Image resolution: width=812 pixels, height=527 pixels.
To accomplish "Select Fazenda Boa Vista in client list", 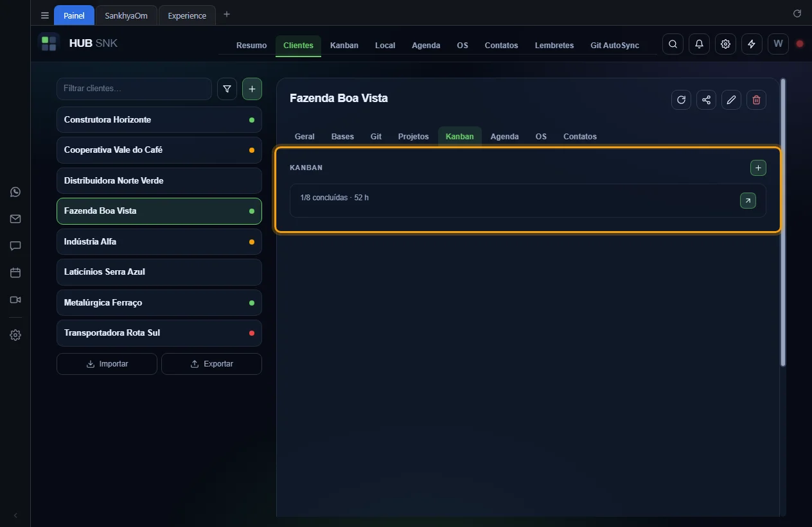I will (x=159, y=211).
